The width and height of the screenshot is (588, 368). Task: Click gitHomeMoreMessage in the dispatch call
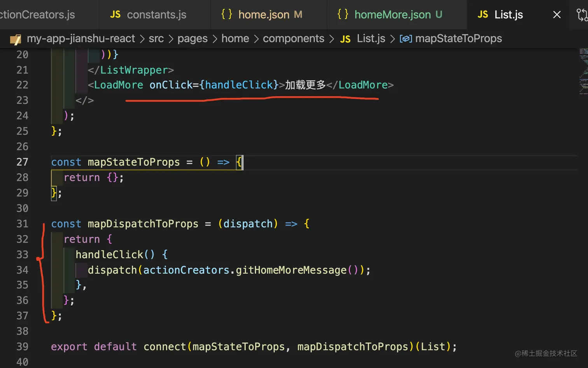click(x=291, y=270)
